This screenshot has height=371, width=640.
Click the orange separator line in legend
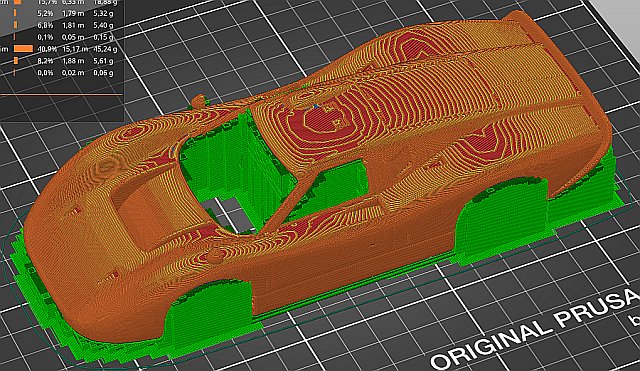tap(61, 95)
